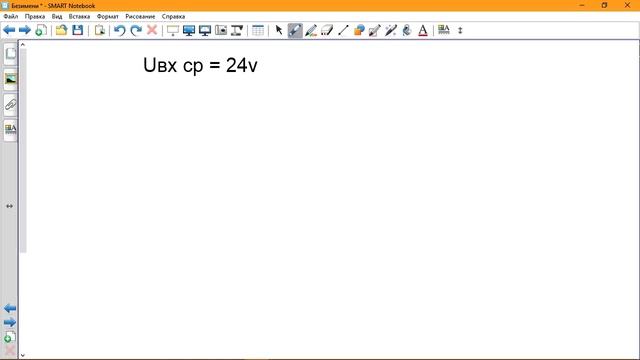This screenshot has height=360, width=640.
Task: Click scrollbar down arrow
Action: (x=23, y=356)
